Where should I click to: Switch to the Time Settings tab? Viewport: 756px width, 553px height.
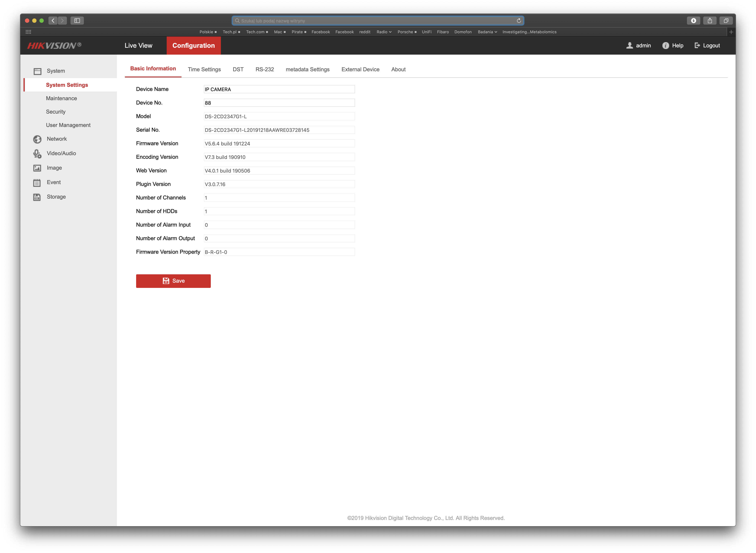tap(204, 69)
